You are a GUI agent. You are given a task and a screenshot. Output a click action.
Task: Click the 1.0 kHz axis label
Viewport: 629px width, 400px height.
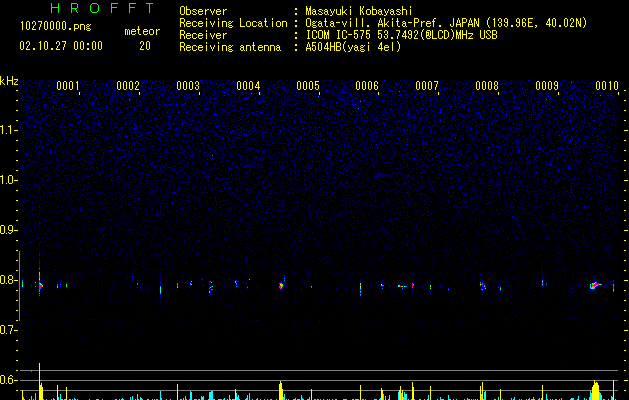[9, 180]
